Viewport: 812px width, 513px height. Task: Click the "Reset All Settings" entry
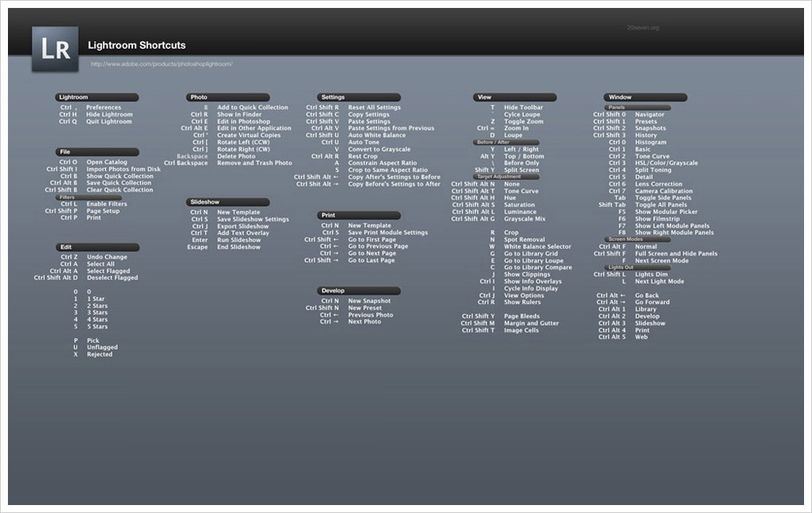[374, 107]
